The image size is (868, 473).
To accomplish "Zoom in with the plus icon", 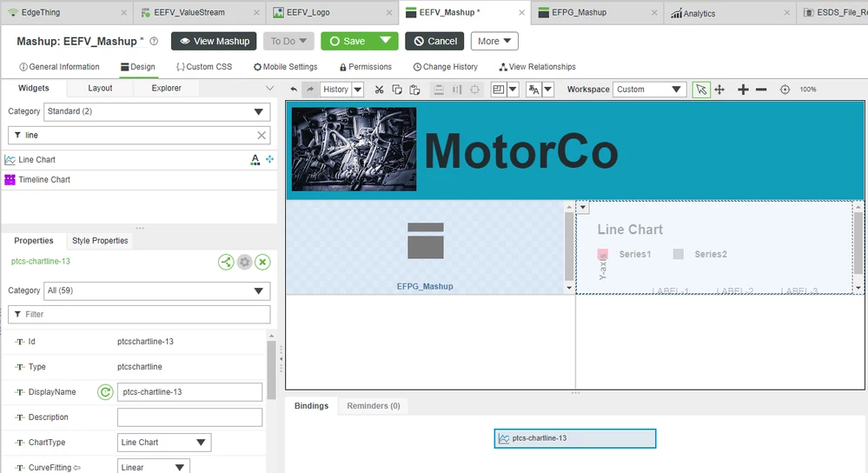I will coord(744,90).
